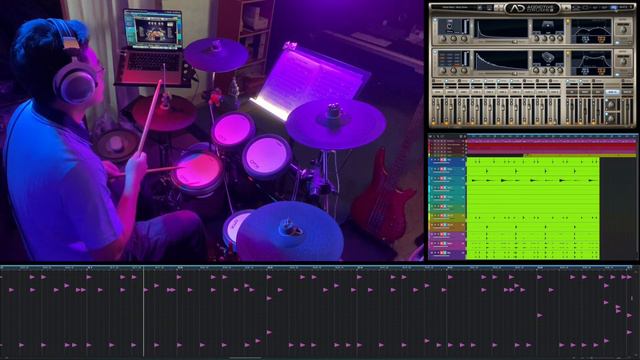
Task: Click the lower row envelope graph display
Action: click(x=501, y=61)
